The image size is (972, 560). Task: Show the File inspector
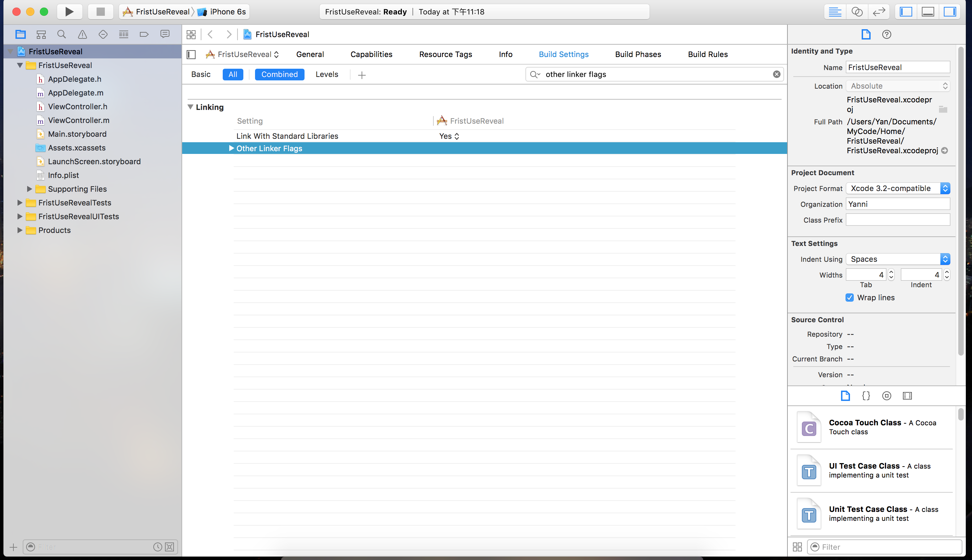click(x=866, y=34)
